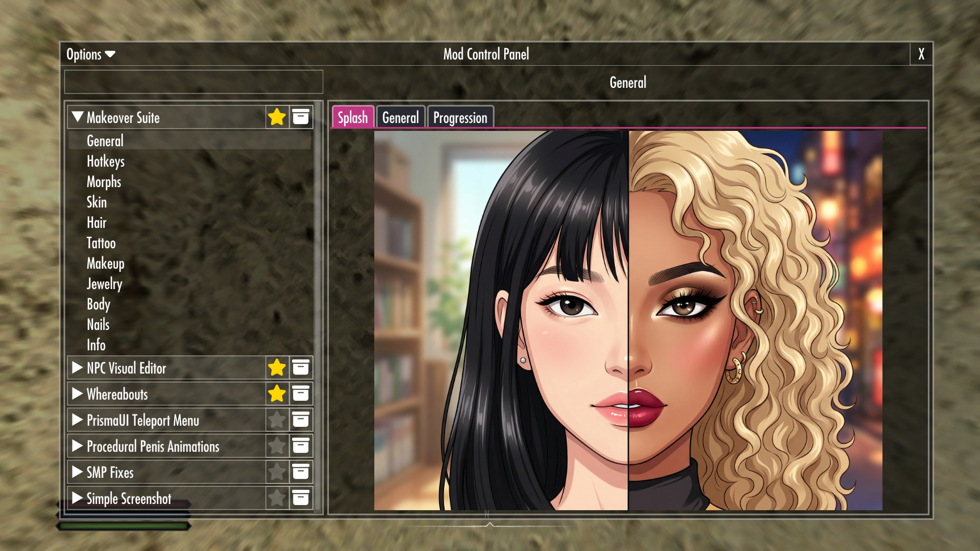Unfavorite Makeover Suite via its star
980x551 pixels.
tap(277, 117)
